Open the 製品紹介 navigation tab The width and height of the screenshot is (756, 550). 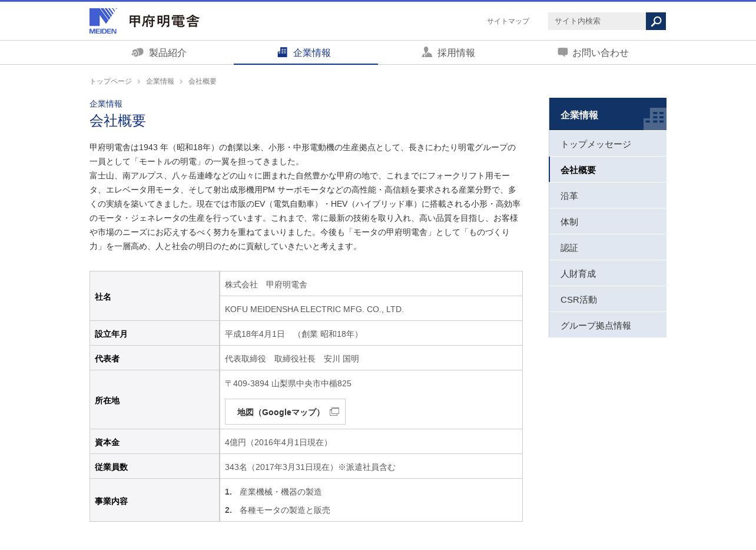161,52
